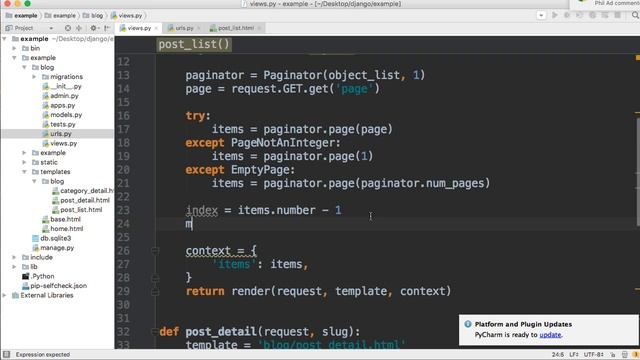Close the urls.py editor tab

coord(199,28)
